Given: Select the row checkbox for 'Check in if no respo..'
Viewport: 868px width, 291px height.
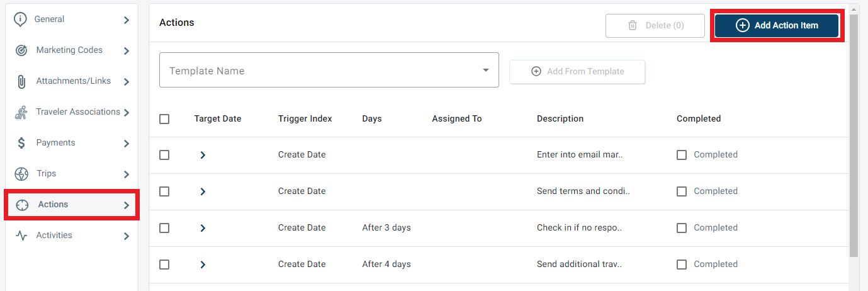Looking at the screenshot, I should click(164, 228).
